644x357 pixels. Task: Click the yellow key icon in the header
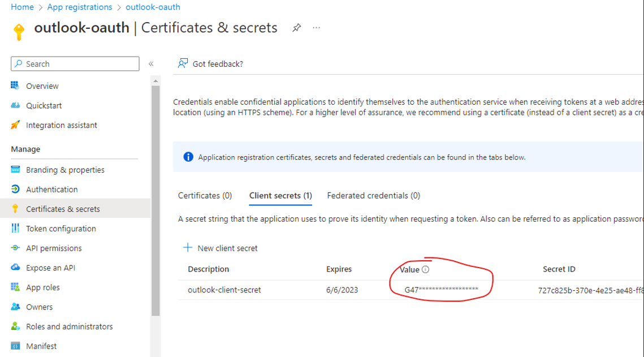[x=19, y=32]
